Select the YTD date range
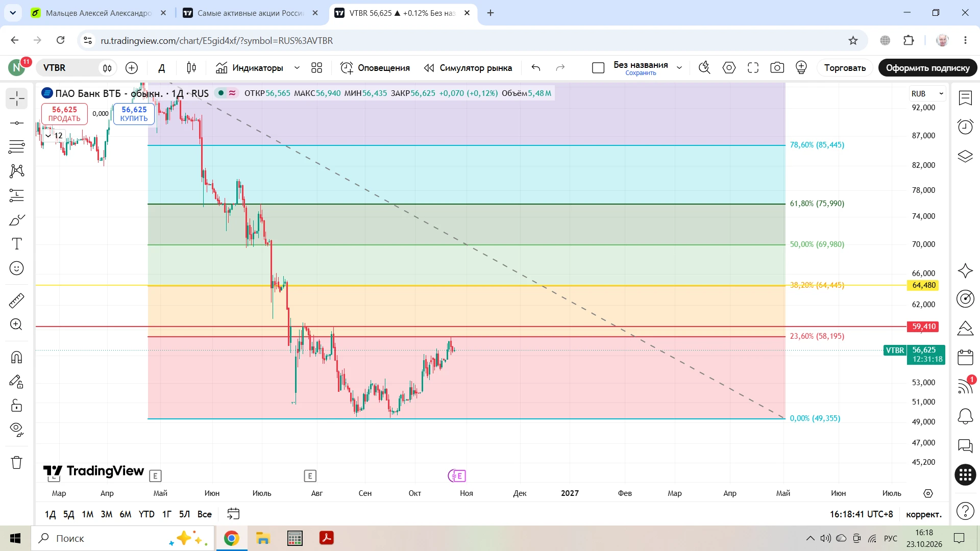The image size is (980, 551). click(x=146, y=514)
